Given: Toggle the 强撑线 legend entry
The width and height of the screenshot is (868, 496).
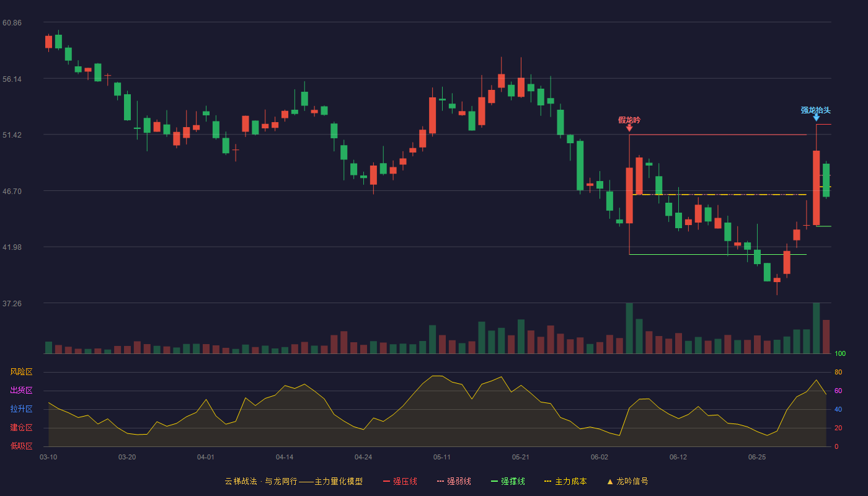Looking at the screenshot, I should (508, 481).
